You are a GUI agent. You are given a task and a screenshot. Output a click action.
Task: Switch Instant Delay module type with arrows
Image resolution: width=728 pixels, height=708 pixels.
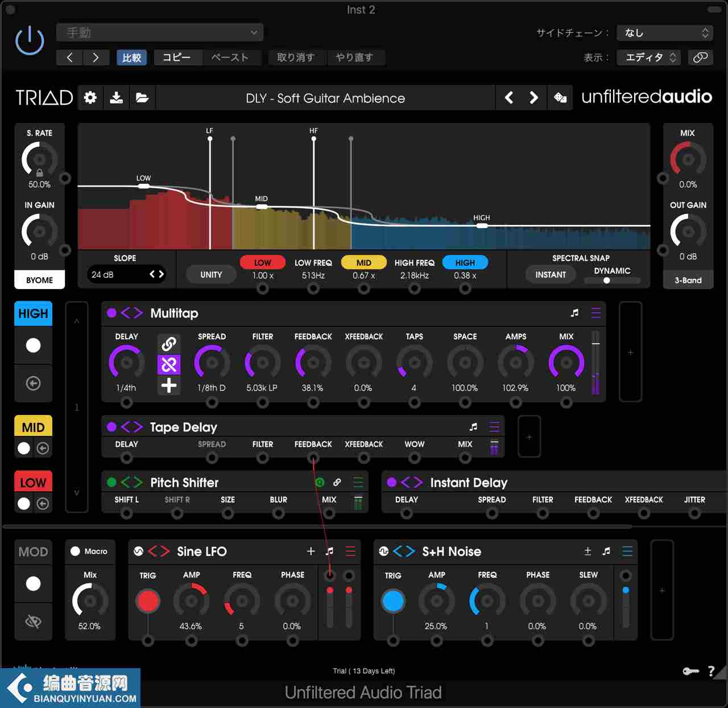click(412, 482)
